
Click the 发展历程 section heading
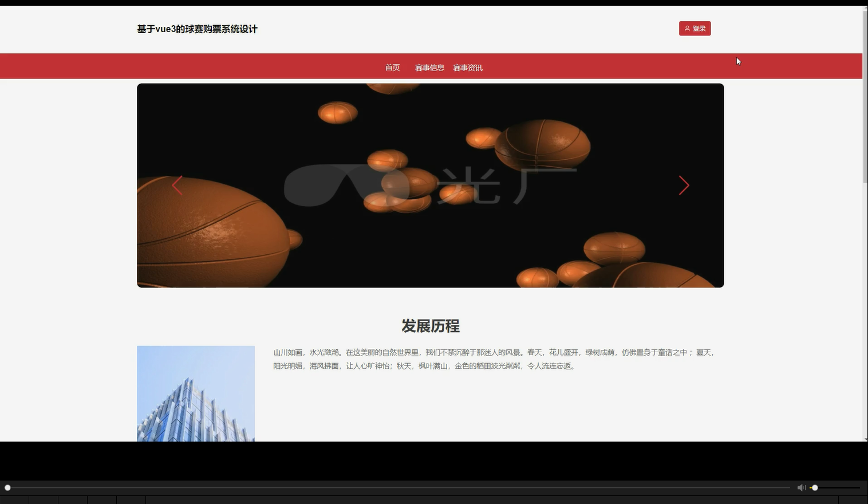tap(430, 326)
